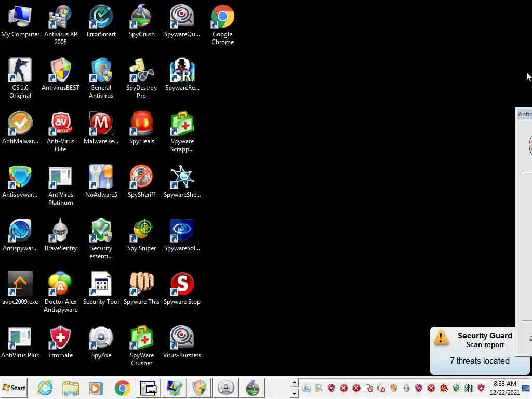Image resolution: width=532 pixels, height=399 pixels.
Task: Select the blue radar Antispywar... desktop icon
Action: pyautogui.click(x=20, y=235)
